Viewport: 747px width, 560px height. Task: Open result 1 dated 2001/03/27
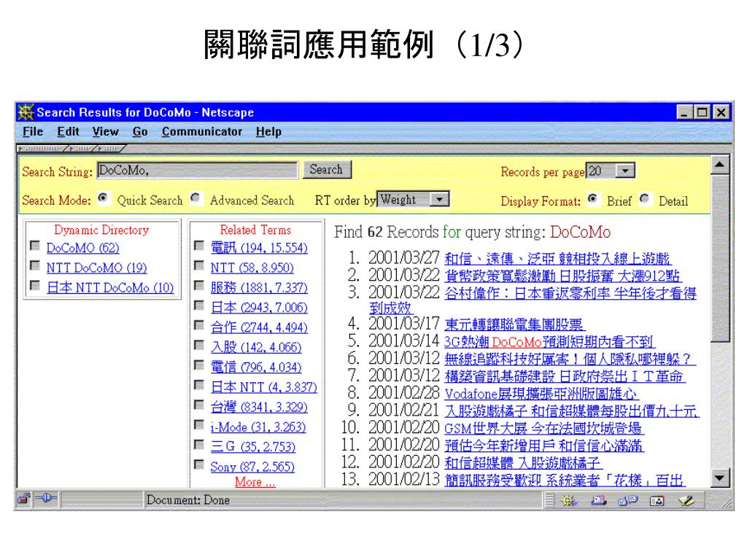click(x=557, y=259)
